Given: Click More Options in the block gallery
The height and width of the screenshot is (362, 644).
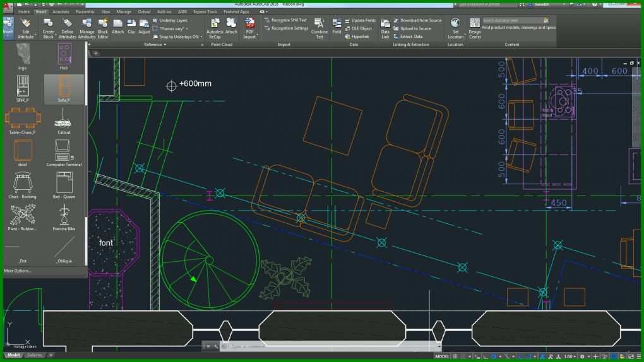Looking at the screenshot, I should click(17, 271).
